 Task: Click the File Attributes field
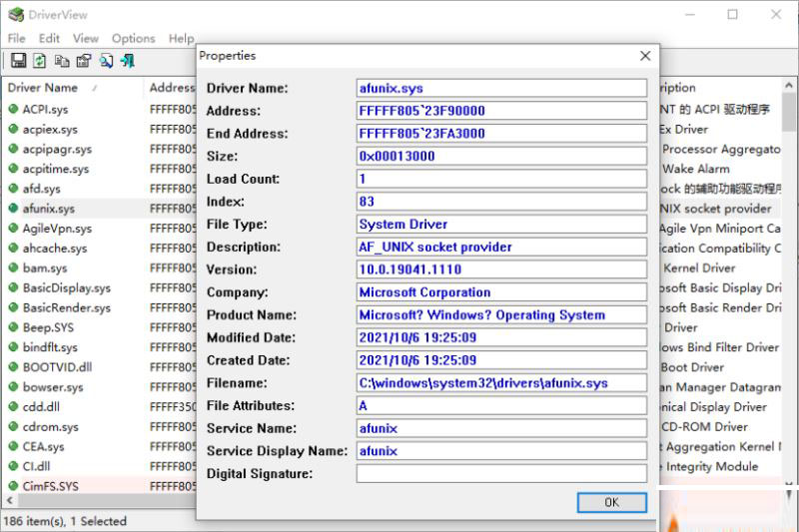pos(502,405)
